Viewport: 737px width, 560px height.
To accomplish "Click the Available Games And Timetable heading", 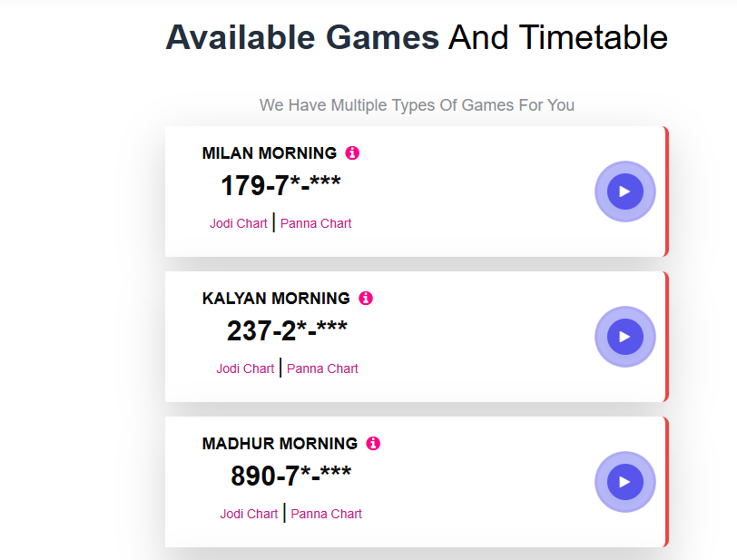I will pos(417,37).
